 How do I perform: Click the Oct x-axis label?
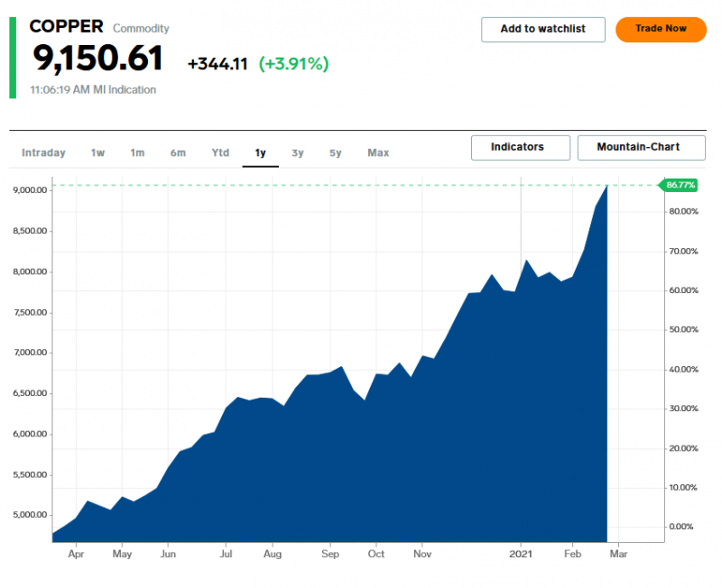click(376, 554)
